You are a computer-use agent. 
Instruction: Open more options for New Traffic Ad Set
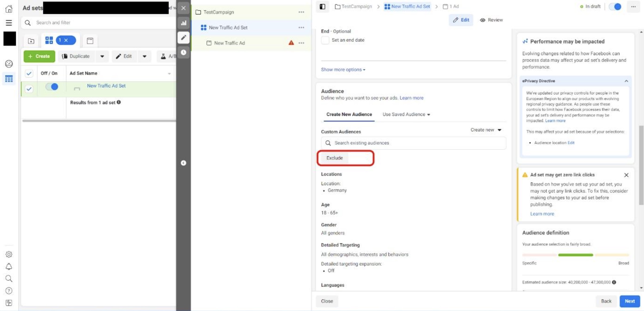[301, 28]
